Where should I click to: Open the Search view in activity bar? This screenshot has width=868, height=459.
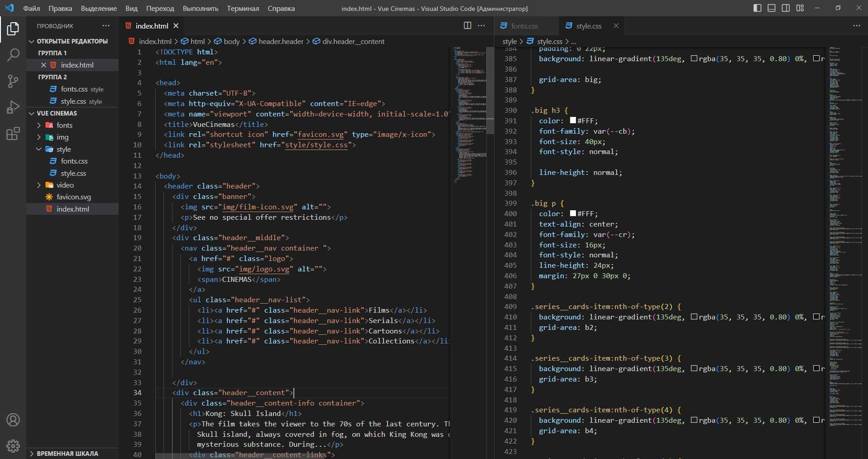(13, 55)
